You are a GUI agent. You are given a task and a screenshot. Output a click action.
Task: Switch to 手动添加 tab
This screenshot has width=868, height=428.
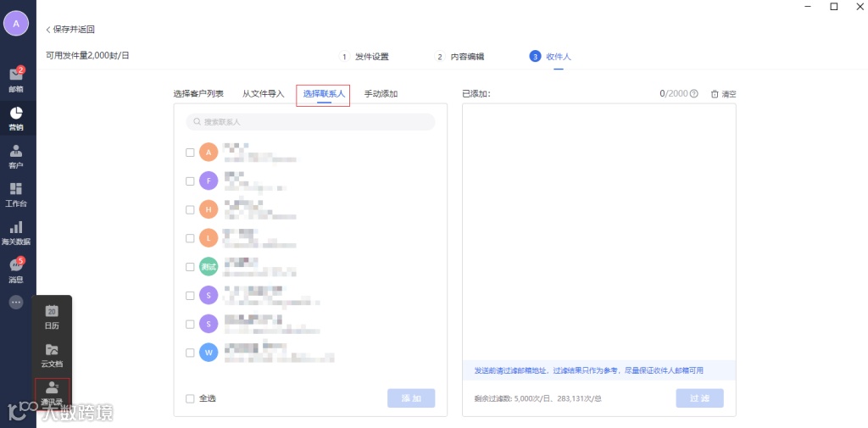[381, 93]
